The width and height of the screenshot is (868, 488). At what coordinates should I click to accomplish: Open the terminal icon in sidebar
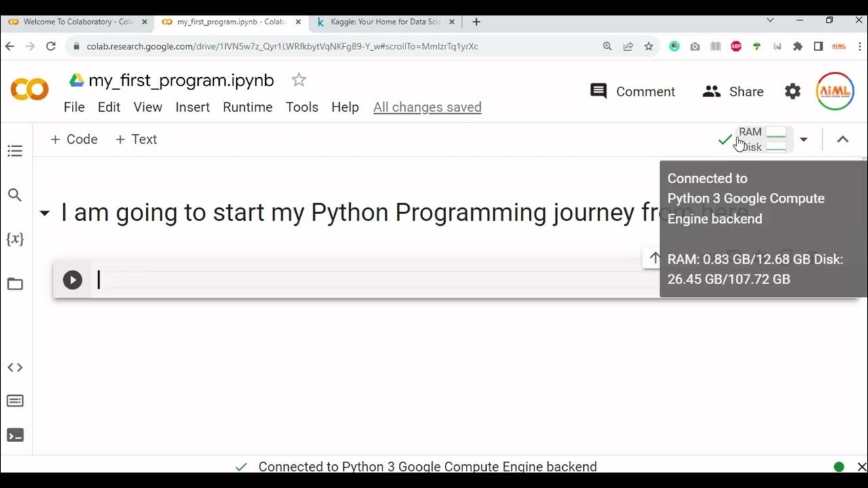15,435
